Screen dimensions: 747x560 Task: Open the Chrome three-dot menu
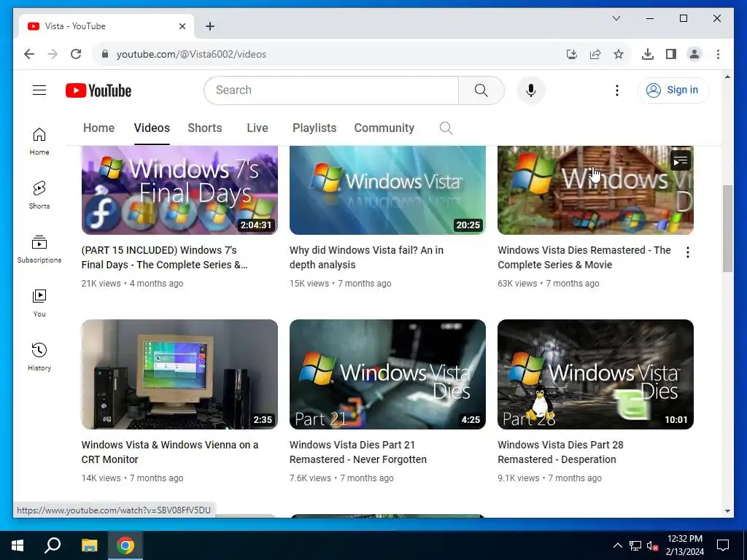click(x=718, y=54)
